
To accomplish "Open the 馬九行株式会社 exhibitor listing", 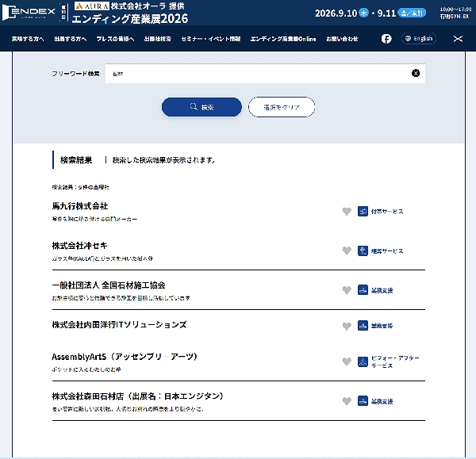I will (x=80, y=206).
